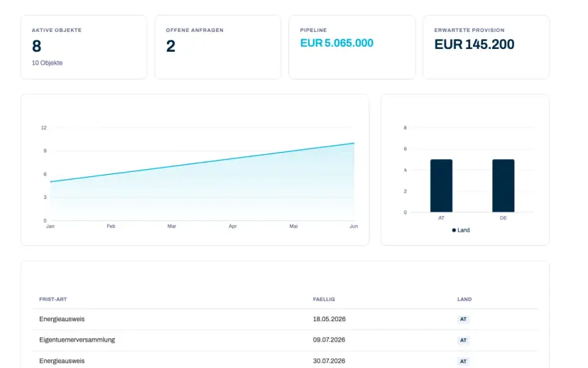
Task: Click AT badge in Eigentuemerversammlung row
Action: pos(464,340)
